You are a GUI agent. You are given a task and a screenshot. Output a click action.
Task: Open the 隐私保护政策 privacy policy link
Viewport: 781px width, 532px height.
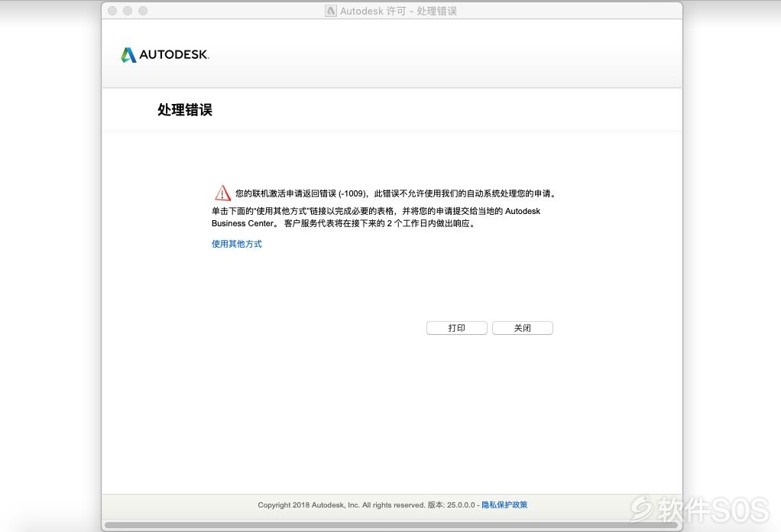pyautogui.click(x=504, y=504)
